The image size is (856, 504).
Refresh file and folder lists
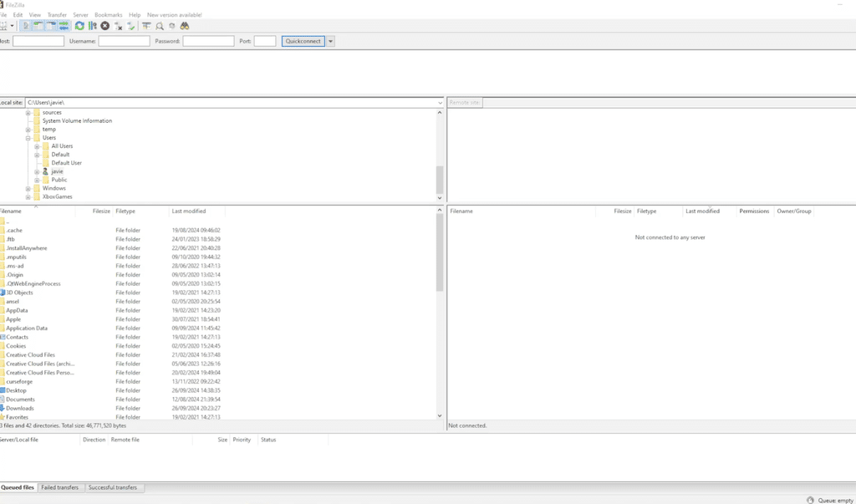79,26
